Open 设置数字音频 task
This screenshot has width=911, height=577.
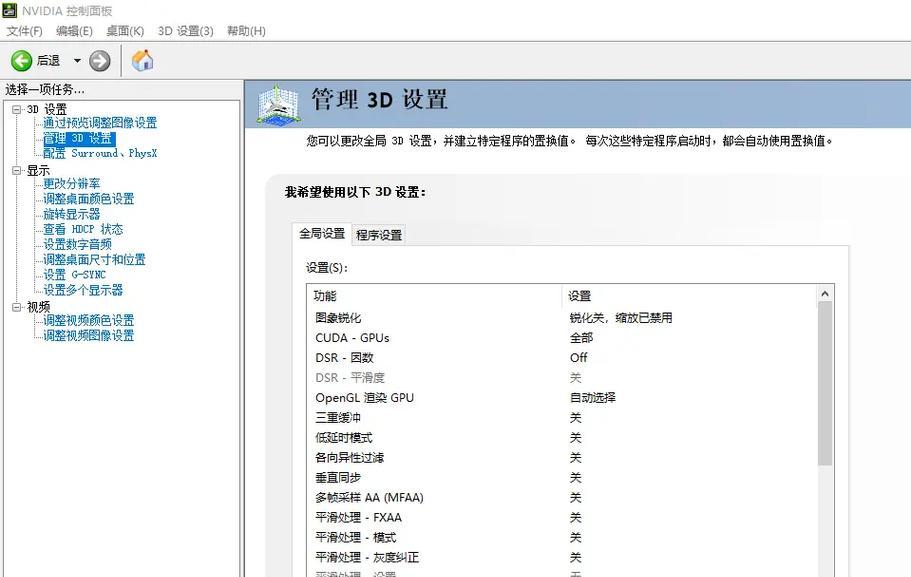pyautogui.click(x=77, y=244)
